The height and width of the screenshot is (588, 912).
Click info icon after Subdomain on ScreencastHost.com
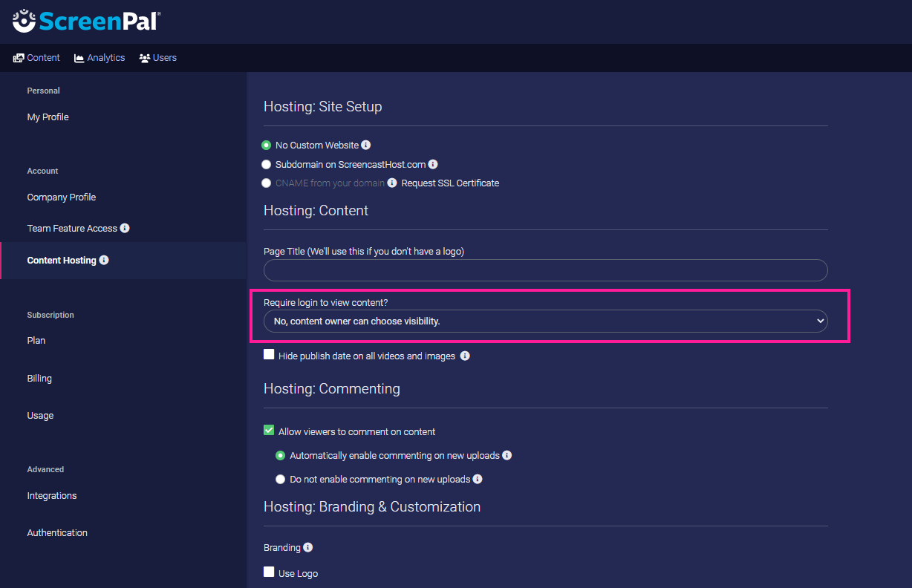click(433, 164)
